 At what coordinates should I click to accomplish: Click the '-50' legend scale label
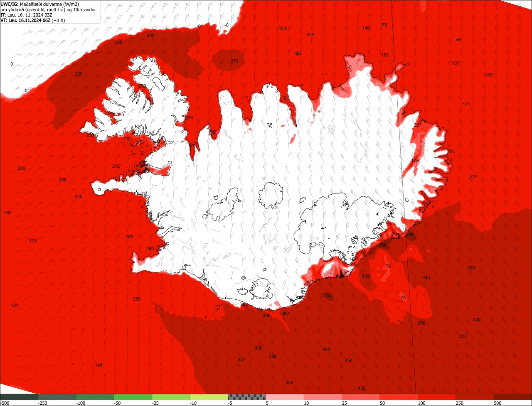point(118,403)
